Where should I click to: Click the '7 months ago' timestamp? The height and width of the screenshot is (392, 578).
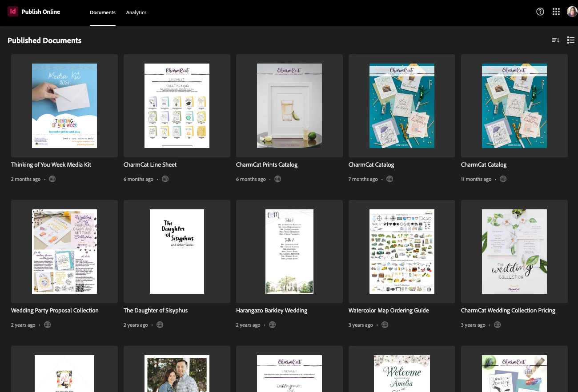(363, 179)
